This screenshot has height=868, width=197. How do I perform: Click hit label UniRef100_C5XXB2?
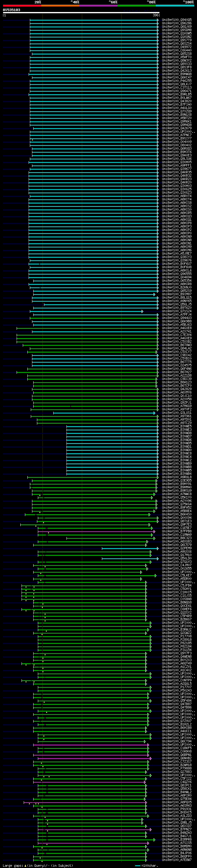point(177,342)
